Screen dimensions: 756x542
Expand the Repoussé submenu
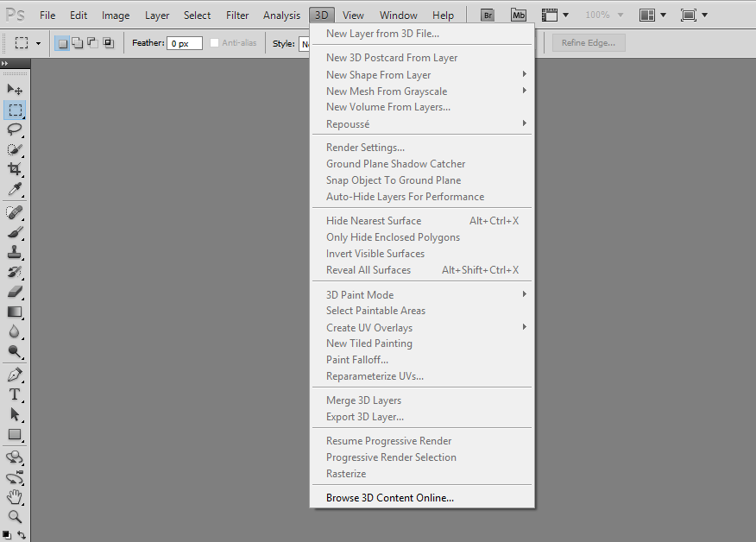(422, 124)
